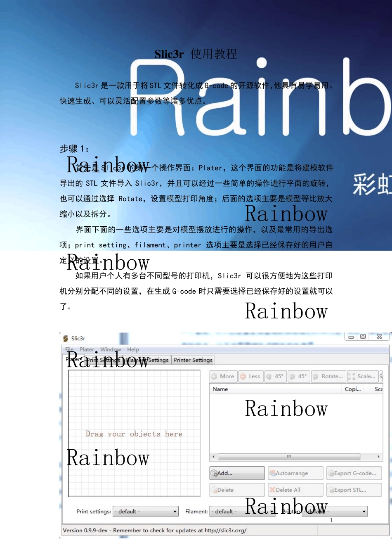Screen dimensions: 392x555
Task: Expand the Print settings preset dropdown
Action: click(146, 512)
